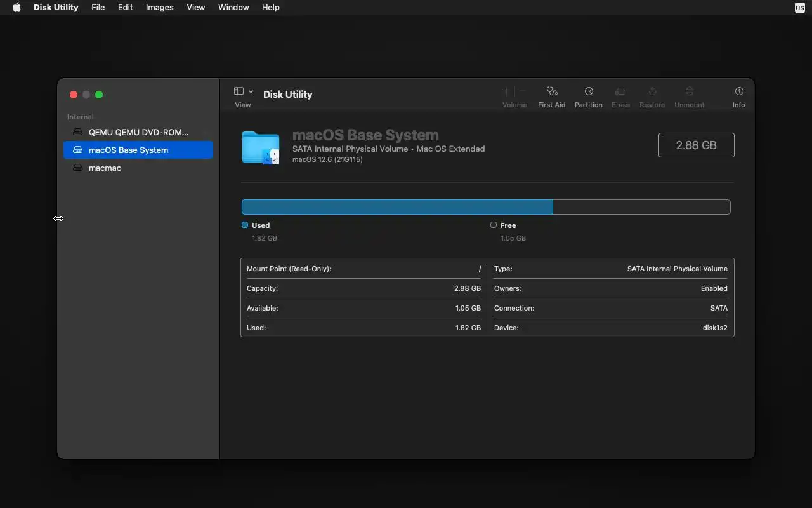
Task: Open the Edit menu
Action: tap(125, 8)
